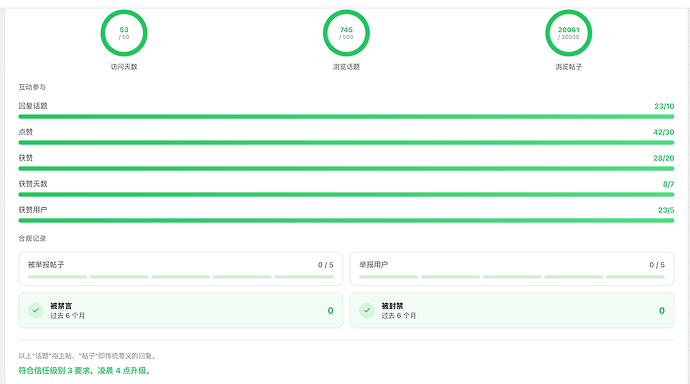Click the 浏览话题 label
This screenshot has height=384, width=690.
tap(346, 67)
